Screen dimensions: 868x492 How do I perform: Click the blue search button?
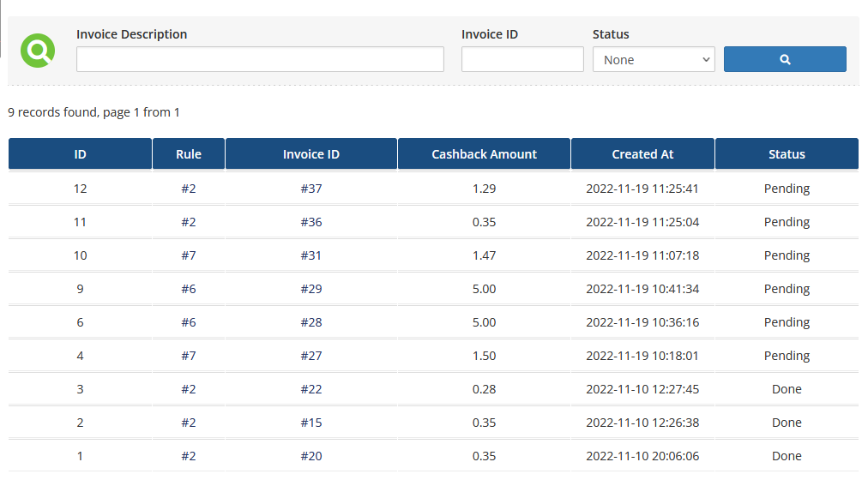tap(785, 59)
